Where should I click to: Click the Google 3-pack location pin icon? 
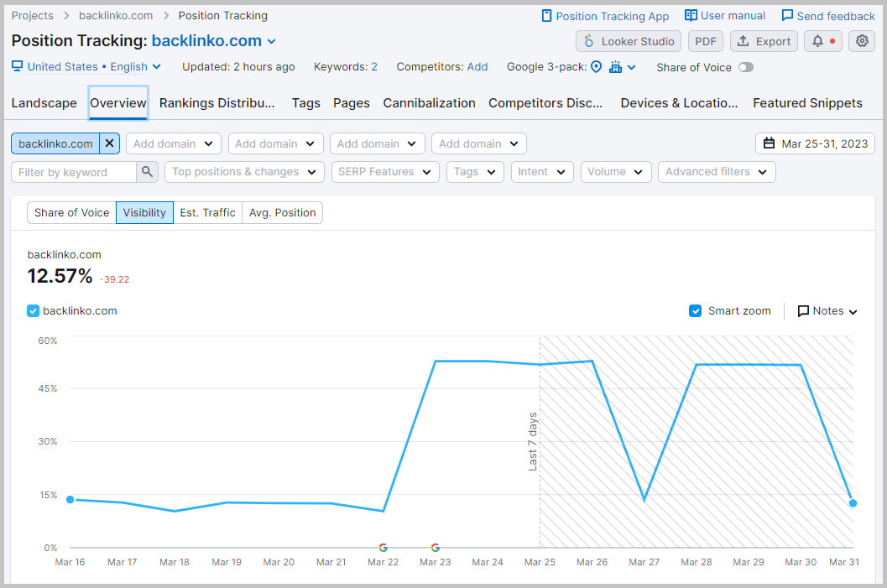point(596,67)
